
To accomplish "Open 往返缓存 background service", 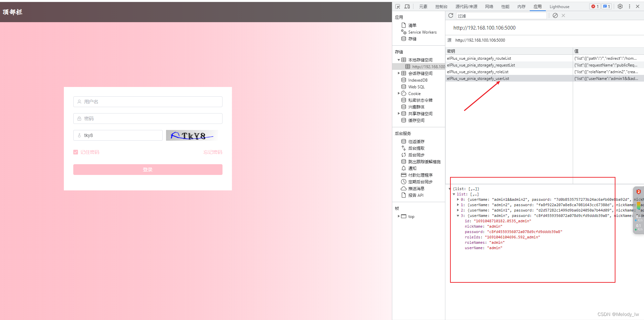I will (x=416, y=141).
